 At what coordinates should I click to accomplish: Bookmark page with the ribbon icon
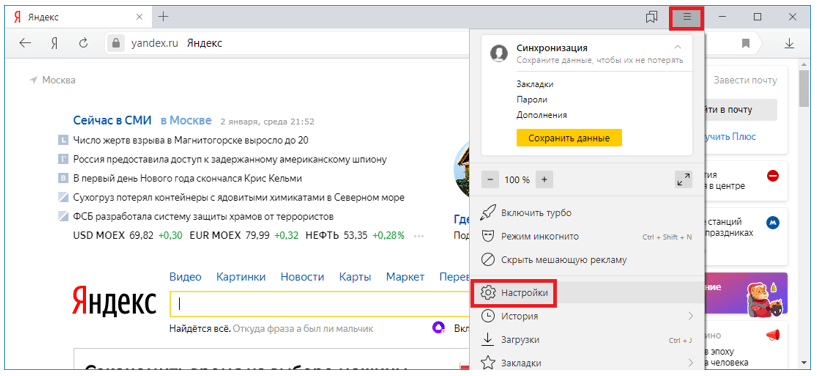pos(746,43)
